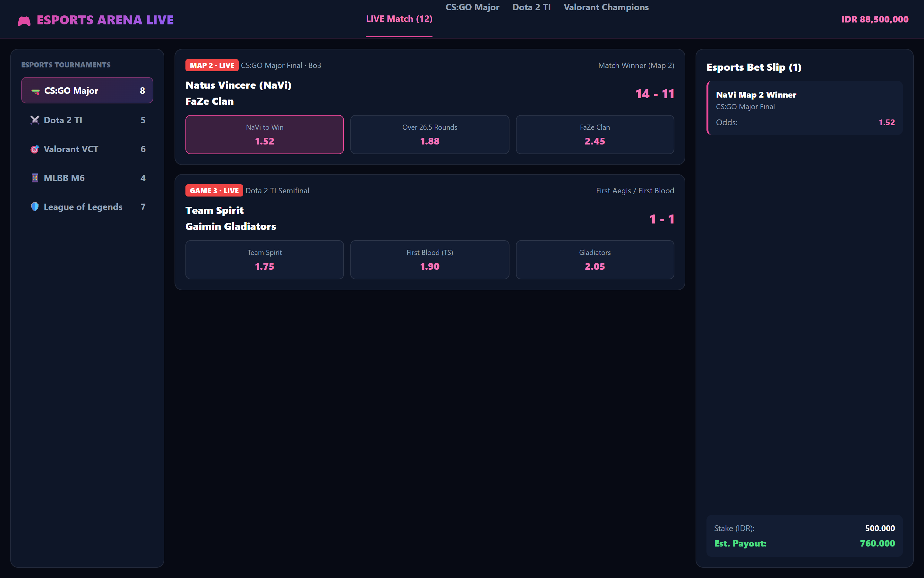Open Dota 2 TI tournament in sidebar
The image size is (924, 578).
click(x=87, y=120)
